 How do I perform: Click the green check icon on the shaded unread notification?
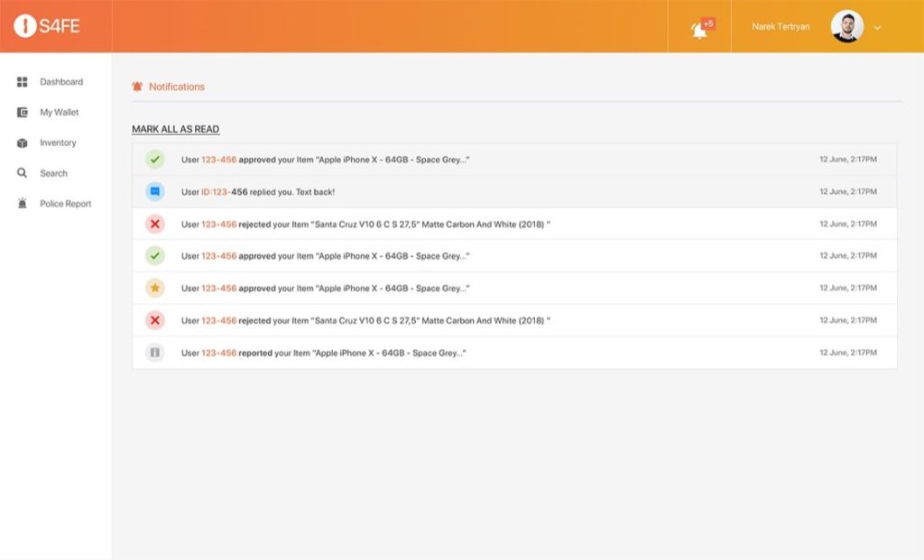point(155,159)
